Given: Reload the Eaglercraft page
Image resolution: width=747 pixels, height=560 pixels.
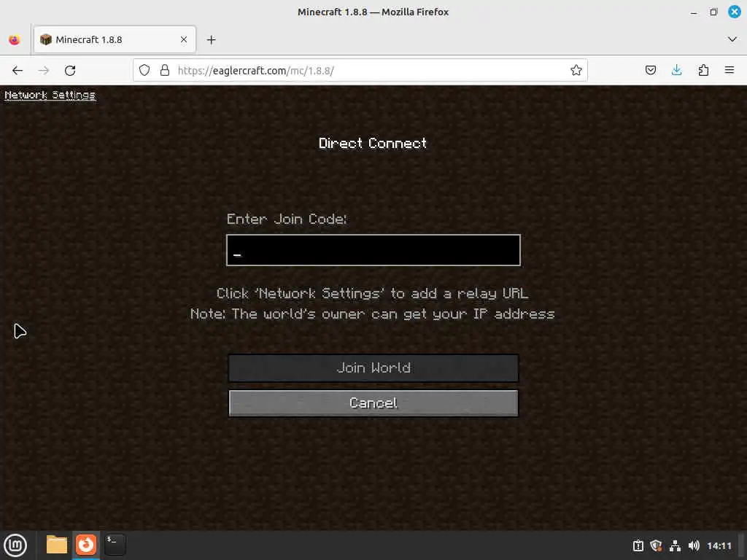Looking at the screenshot, I should 70,71.
